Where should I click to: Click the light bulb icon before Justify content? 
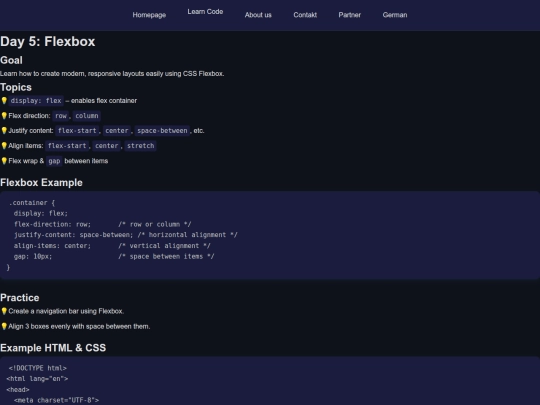[4, 131]
